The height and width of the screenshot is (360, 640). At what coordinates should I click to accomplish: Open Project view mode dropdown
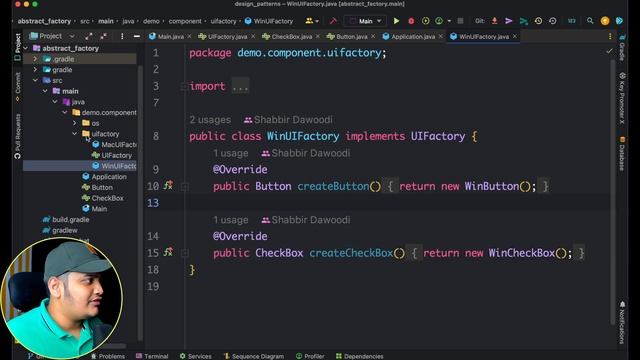point(72,36)
